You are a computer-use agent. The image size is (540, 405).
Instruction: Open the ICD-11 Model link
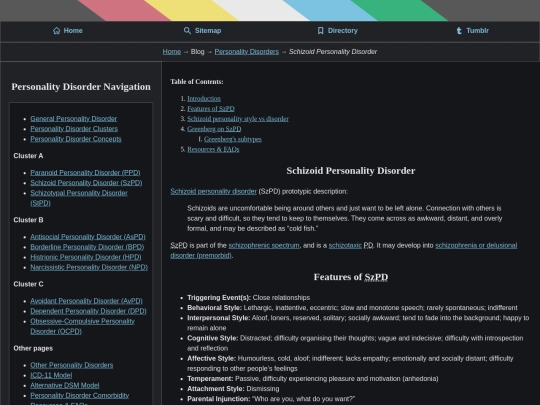(51, 375)
